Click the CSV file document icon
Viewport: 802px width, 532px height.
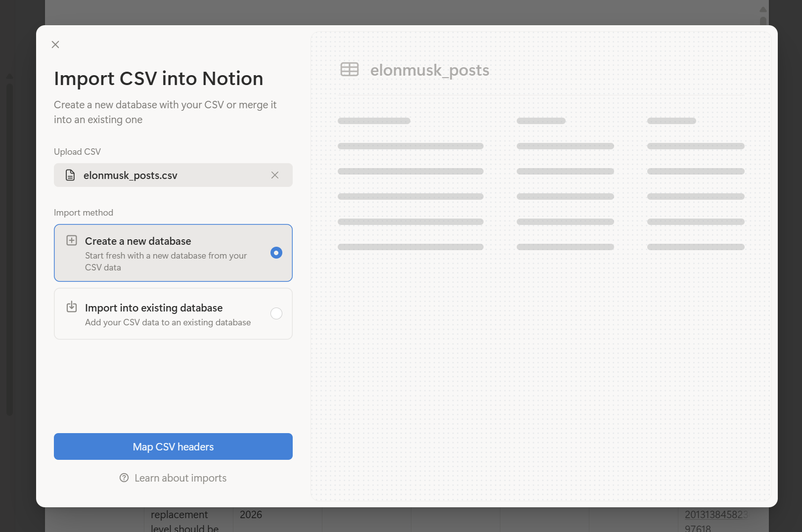coord(70,175)
